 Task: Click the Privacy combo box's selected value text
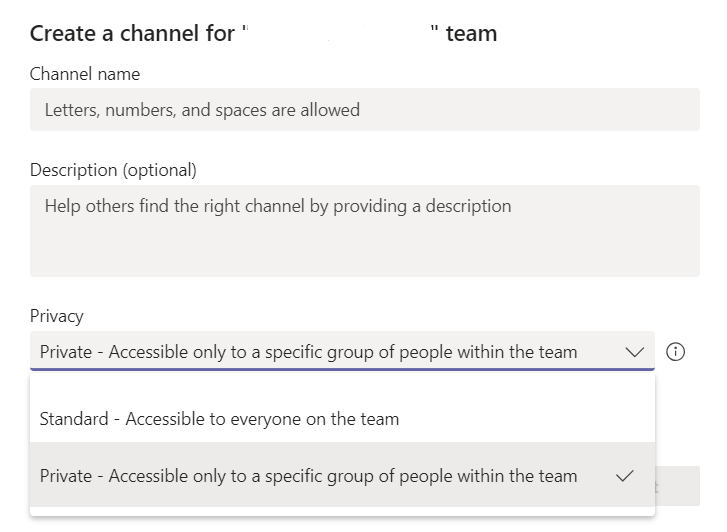308,352
